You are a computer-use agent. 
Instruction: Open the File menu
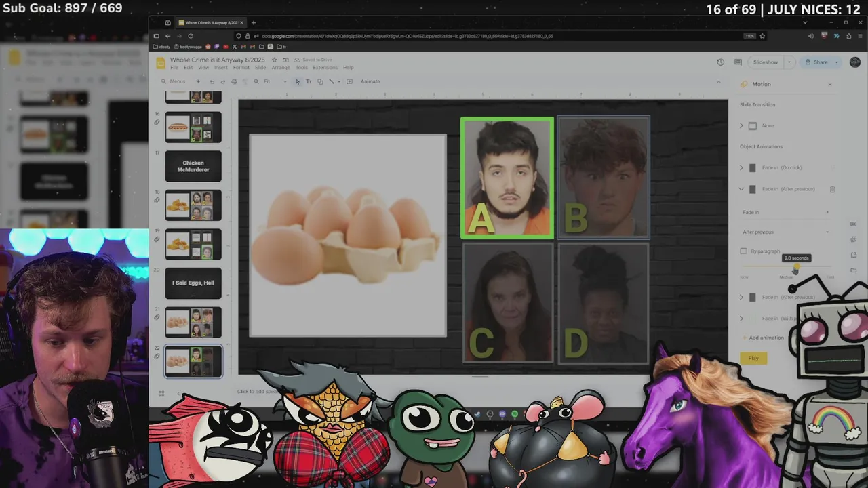coord(174,68)
